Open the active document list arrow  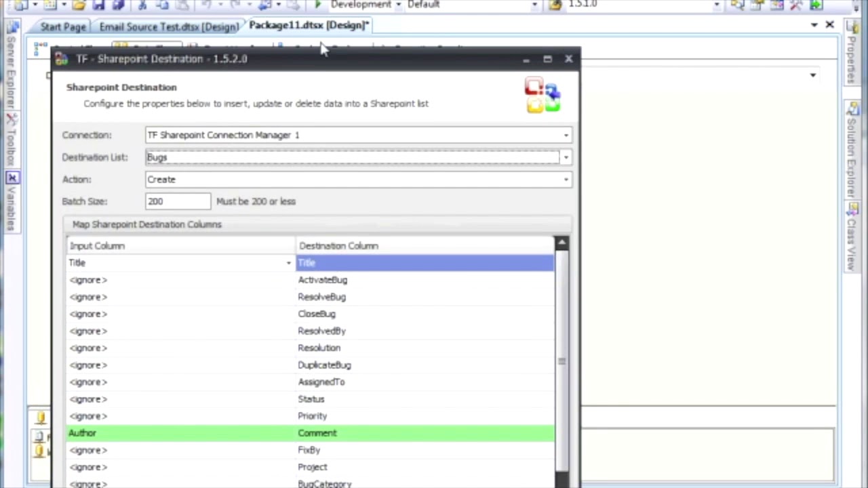coord(814,25)
